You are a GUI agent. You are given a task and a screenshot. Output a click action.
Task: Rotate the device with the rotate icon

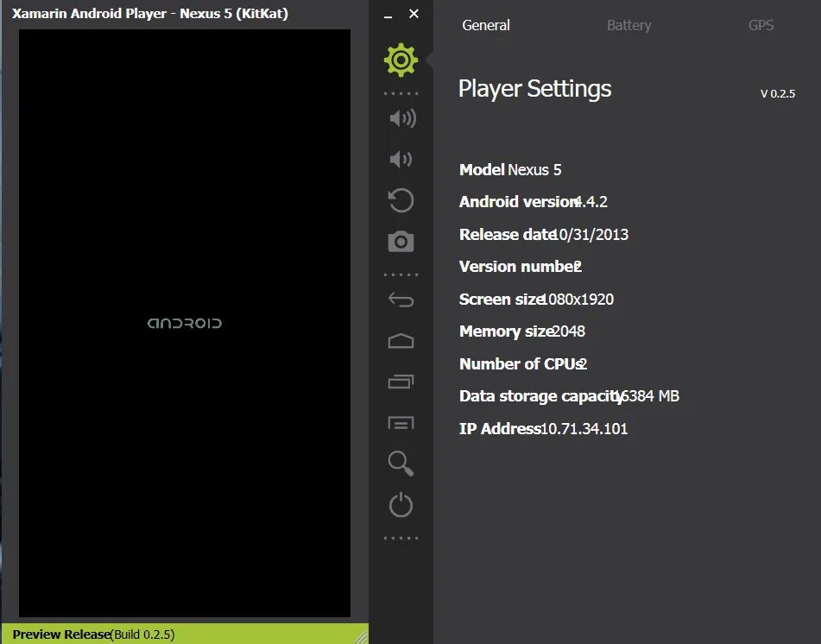[x=401, y=200]
